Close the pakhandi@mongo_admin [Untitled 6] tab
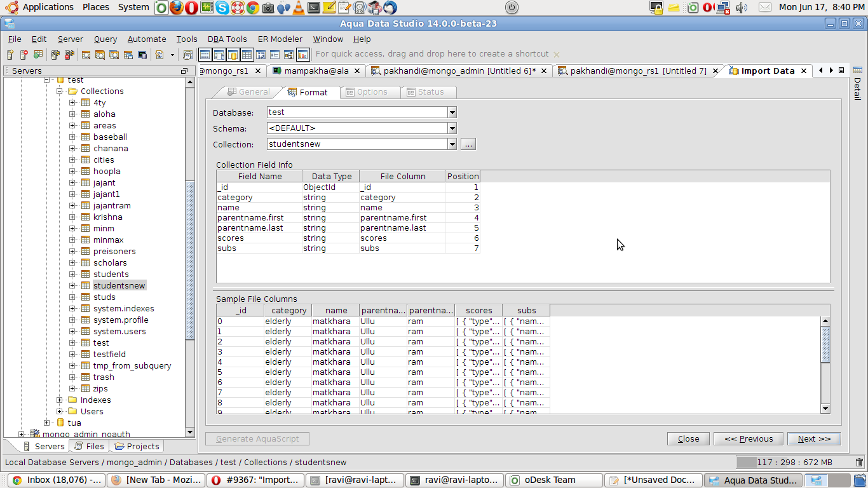The width and height of the screenshot is (868, 488). pos(545,71)
